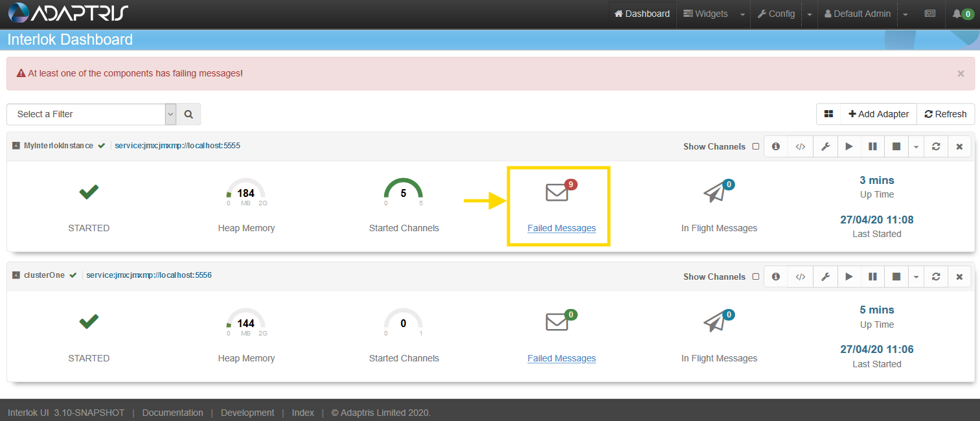
Task: Enable Show Channels on clusterOne
Action: pos(755,277)
